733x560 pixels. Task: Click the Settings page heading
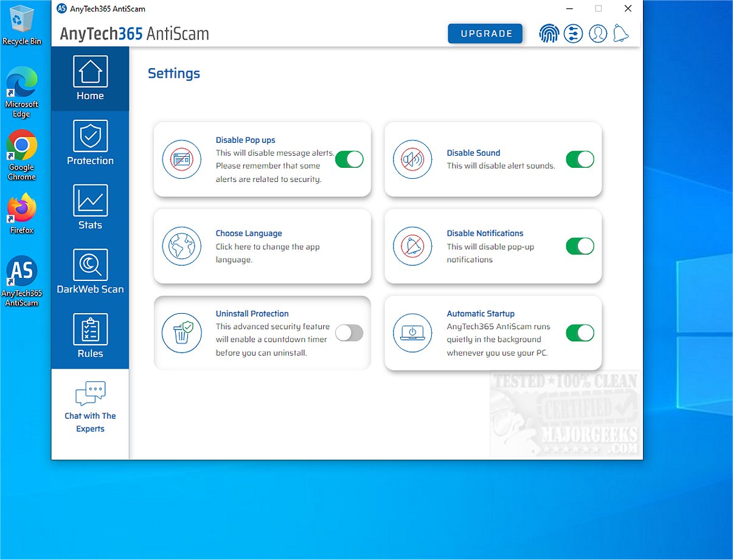174,74
